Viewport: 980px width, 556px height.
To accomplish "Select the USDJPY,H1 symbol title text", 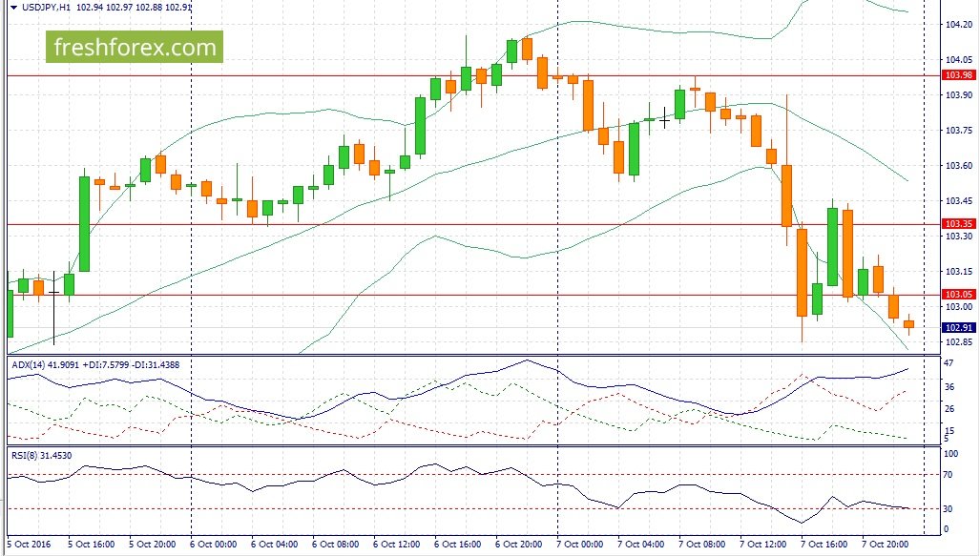I will point(46,8).
